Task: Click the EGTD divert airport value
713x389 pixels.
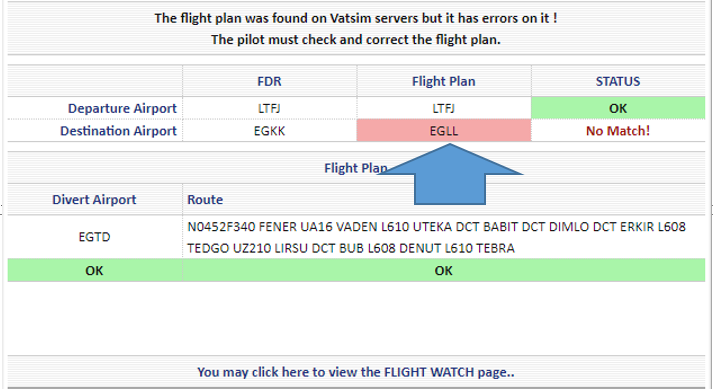Action: [x=94, y=237]
